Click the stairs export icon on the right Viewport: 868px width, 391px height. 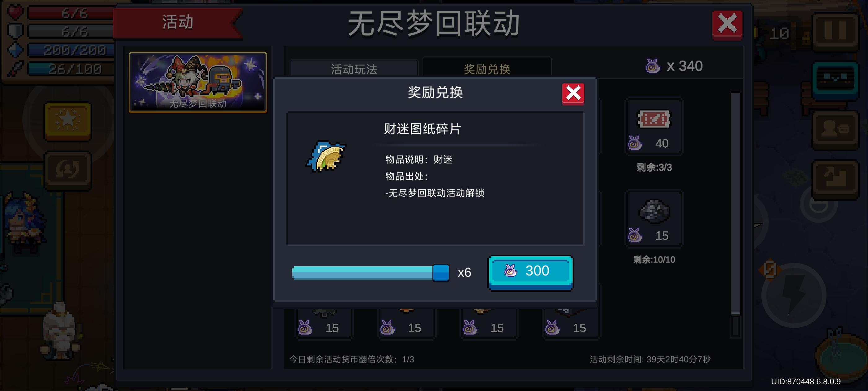(x=835, y=178)
